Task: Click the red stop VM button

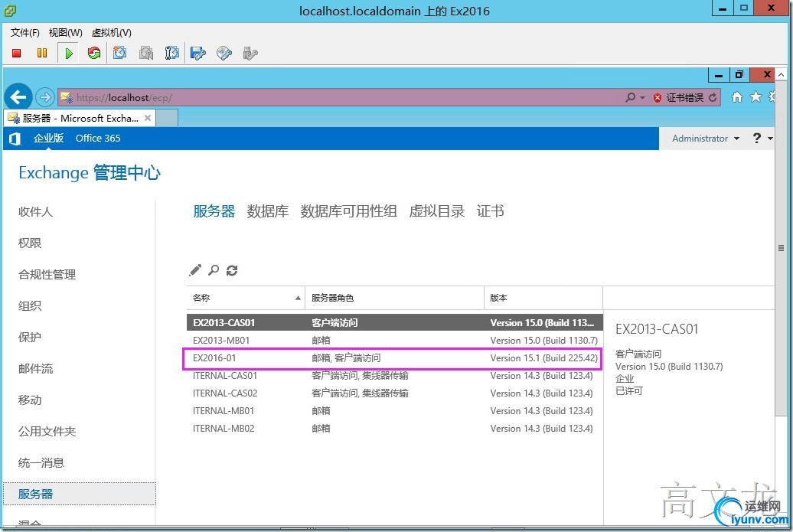Action: coord(17,53)
